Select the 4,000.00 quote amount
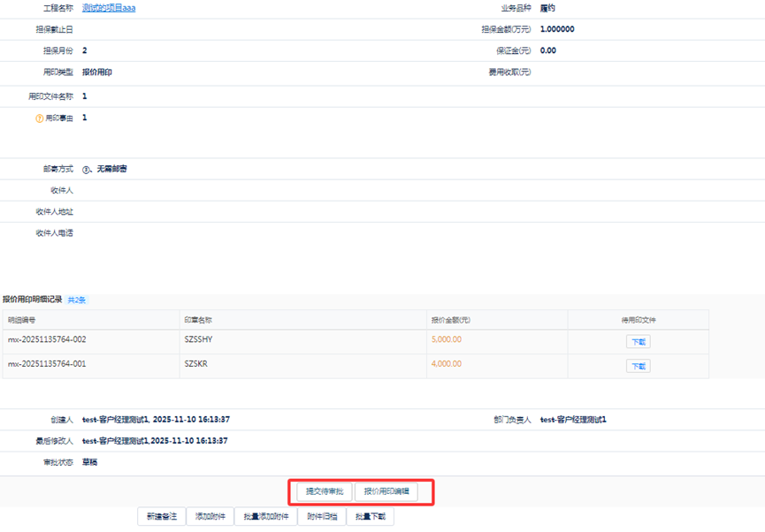Image resolution: width=765 pixels, height=532 pixels. pos(447,364)
